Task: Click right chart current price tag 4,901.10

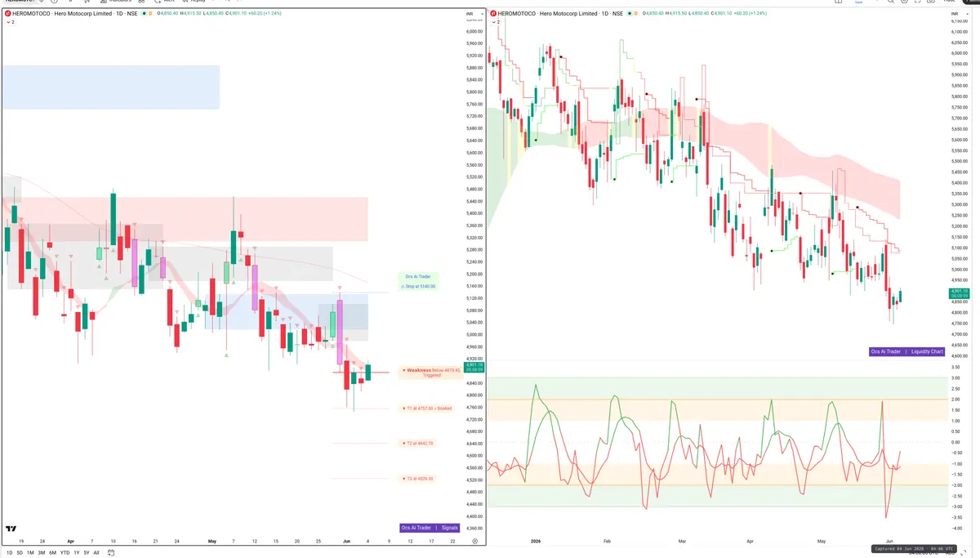Action: click(958, 293)
